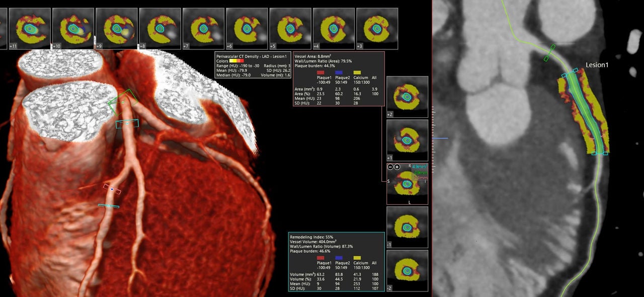Click the 4.9mm diameter measurement label
The height and width of the screenshot is (297, 644).
(420, 167)
